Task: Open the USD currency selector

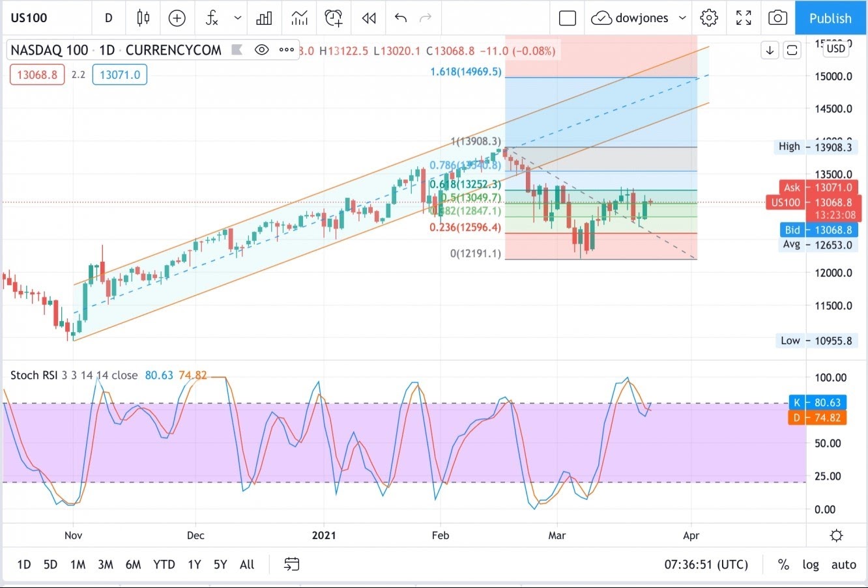Action: pyautogui.click(x=835, y=48)
